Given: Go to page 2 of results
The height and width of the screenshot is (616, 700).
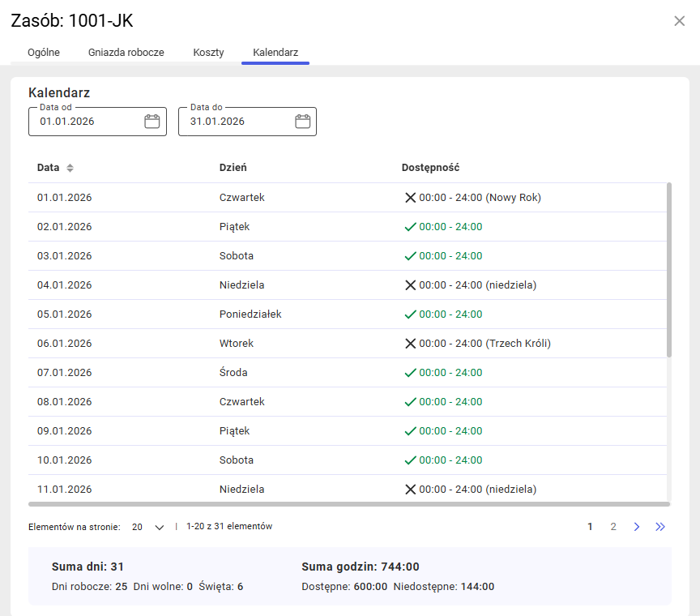Looking at the screenshot, I should point(613,527).
